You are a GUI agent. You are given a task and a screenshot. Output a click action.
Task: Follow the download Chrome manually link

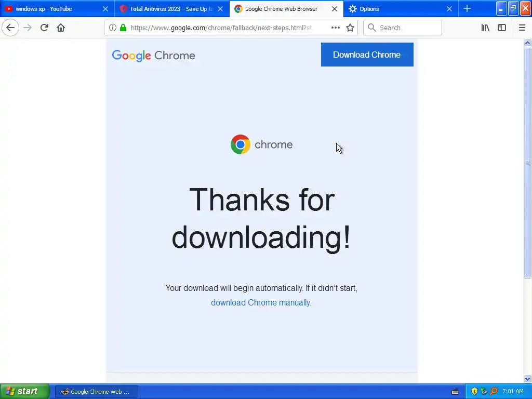click(x=261, y=302)
